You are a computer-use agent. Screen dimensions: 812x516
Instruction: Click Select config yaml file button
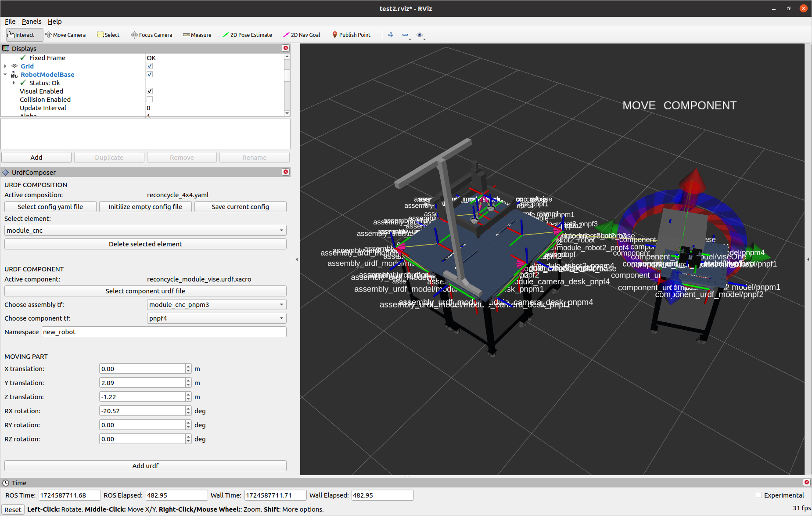click(x=50, y=206)
